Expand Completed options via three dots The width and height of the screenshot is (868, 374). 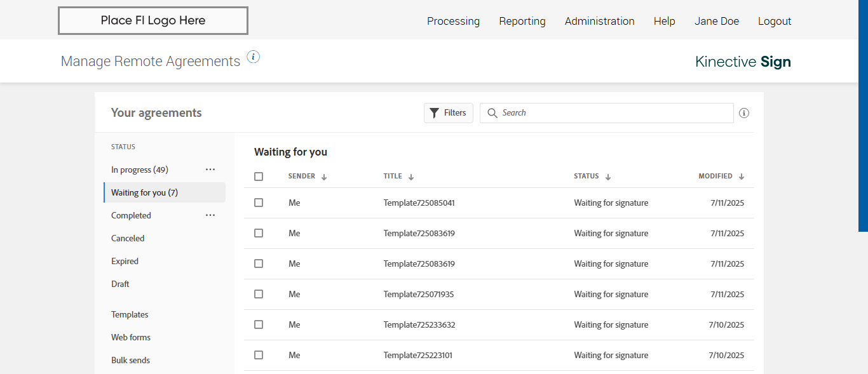pyautogui.click(x=210, y=215)
